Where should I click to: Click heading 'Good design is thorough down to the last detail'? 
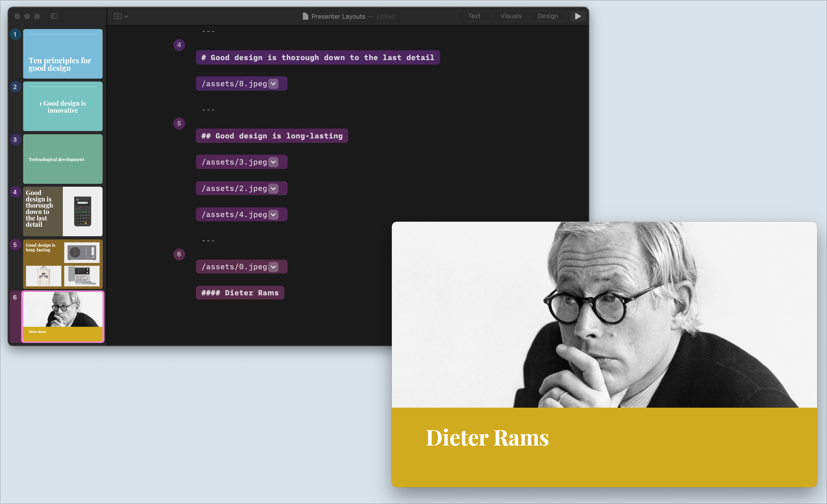point(317,57)
